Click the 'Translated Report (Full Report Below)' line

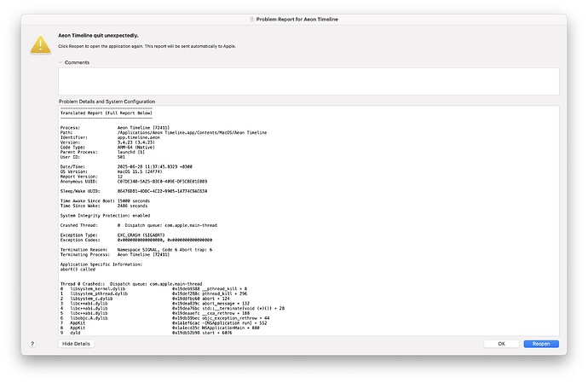pyautogui.click(x=107, y=113)
